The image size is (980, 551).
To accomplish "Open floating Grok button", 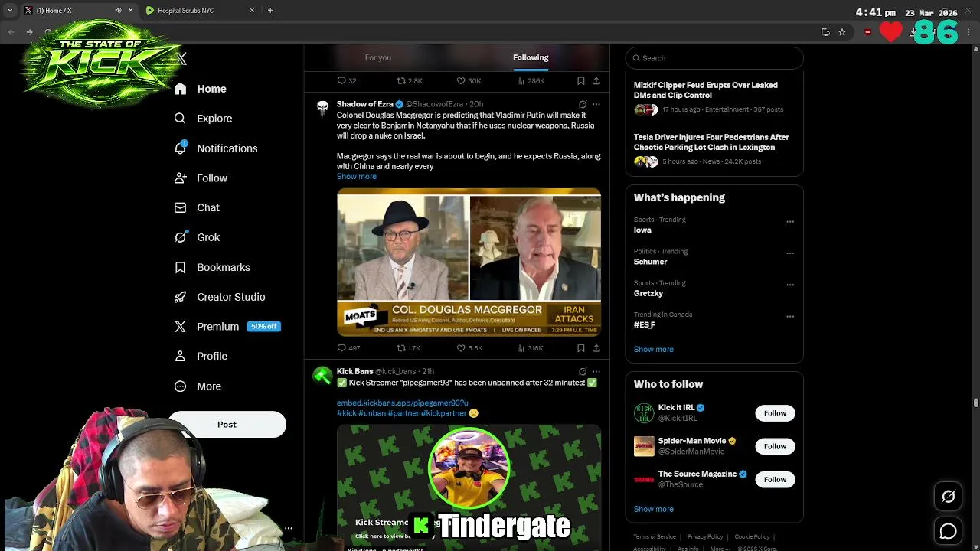I will pyautogui.click(x=948, y=497).
